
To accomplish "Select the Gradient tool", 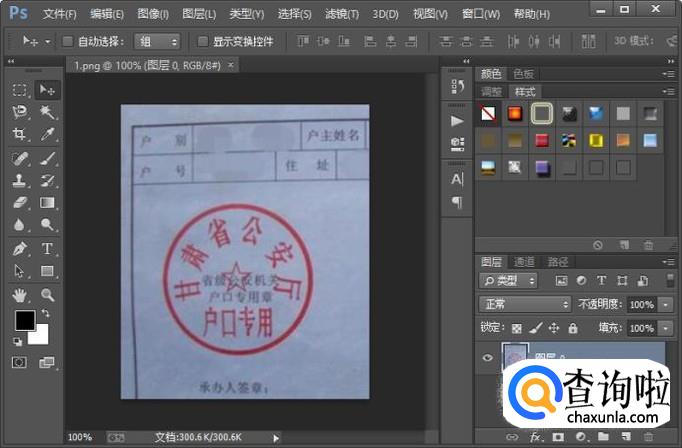I will (x=47, y=203).
